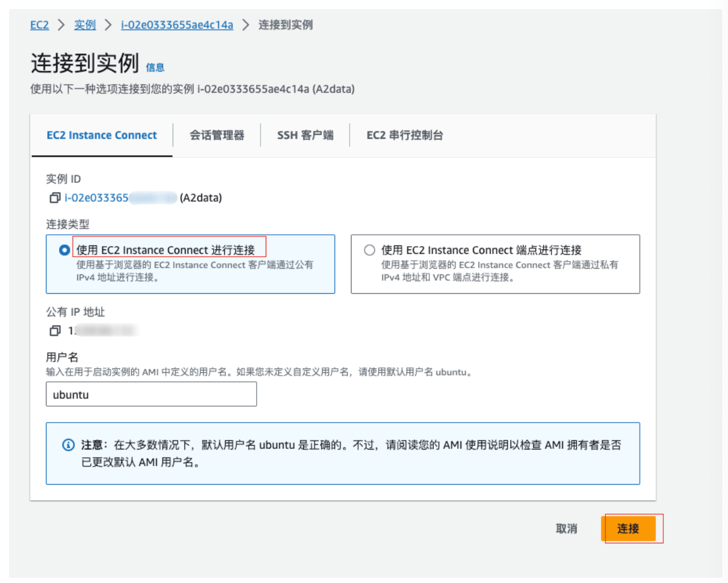The width and height of the screenshot is (728, 583).
Task: Click the blurred public IP address text
Action: coord(103,331)
